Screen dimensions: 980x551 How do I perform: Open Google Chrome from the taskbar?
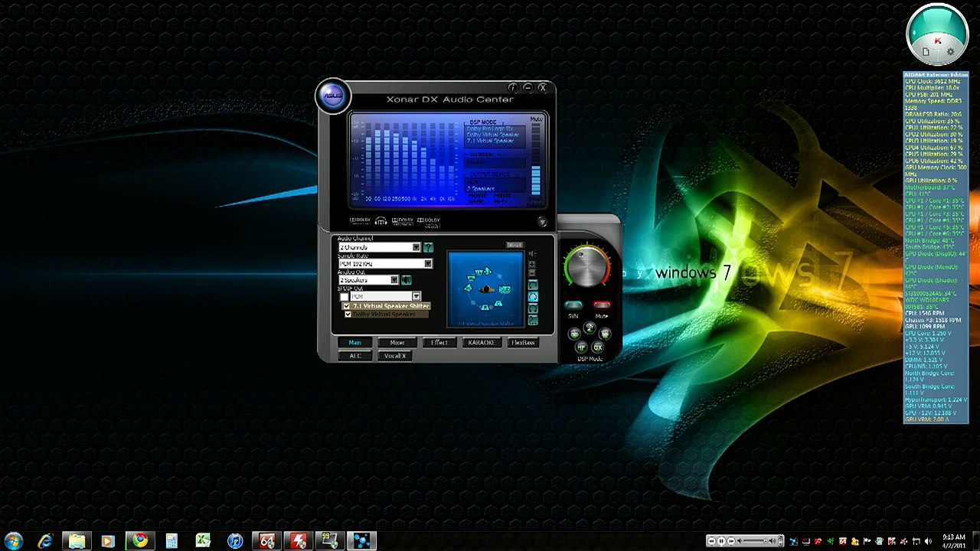click(139, 542)
